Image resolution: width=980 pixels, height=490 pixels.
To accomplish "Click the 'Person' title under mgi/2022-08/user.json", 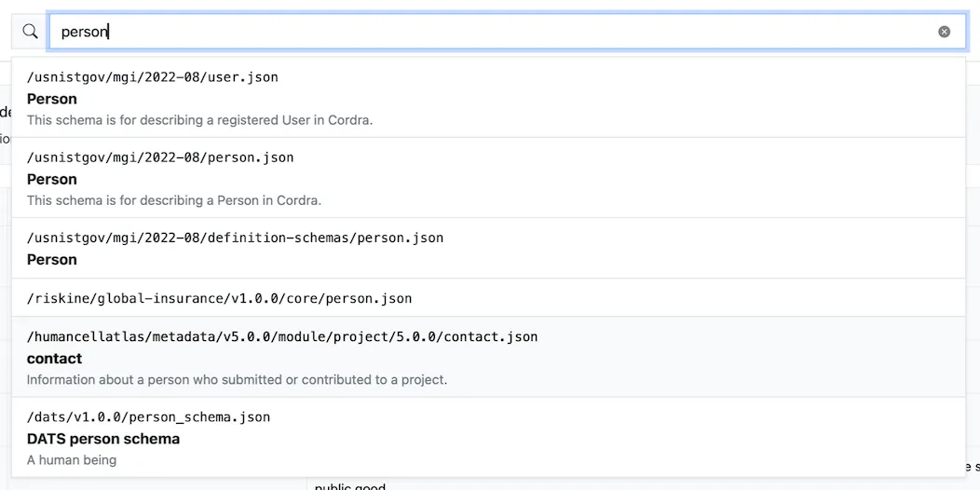I will click(x=52, y=99).
